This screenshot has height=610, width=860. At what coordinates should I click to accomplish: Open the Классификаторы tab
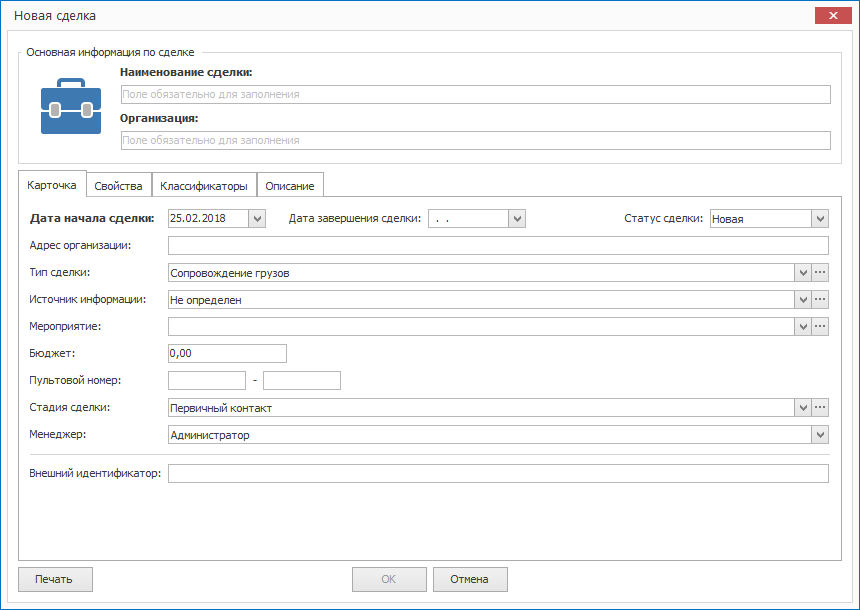(204, 186)
